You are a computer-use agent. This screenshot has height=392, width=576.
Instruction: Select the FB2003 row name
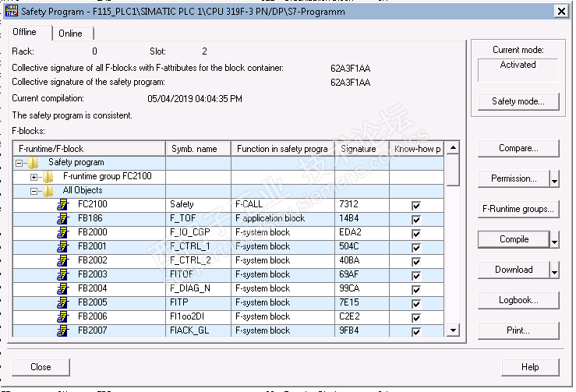[x=93, y=274]
